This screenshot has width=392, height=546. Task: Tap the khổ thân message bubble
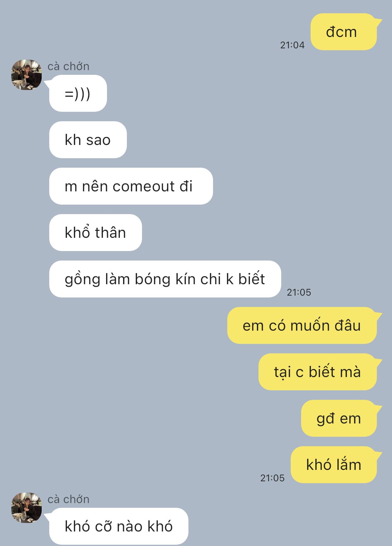(x=95, y=232)
